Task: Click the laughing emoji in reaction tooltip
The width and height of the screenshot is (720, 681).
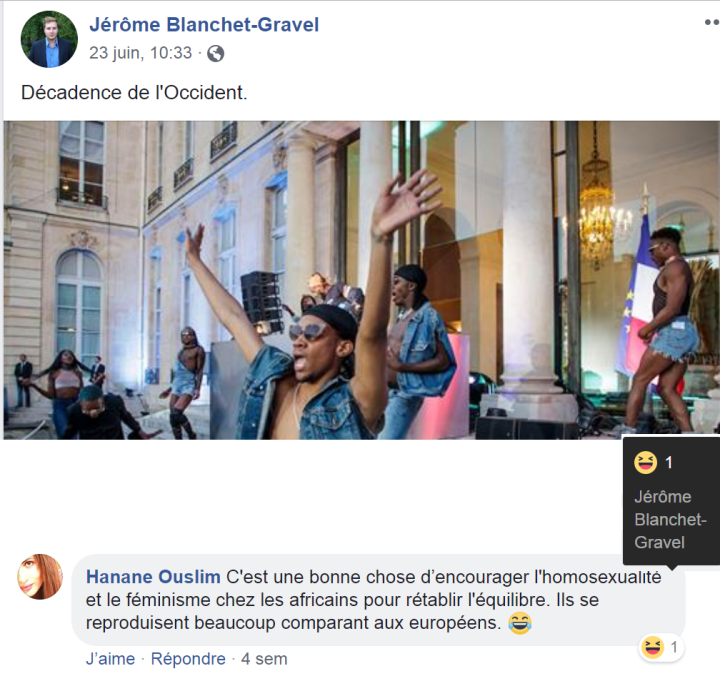Action: tap(645, 462)
